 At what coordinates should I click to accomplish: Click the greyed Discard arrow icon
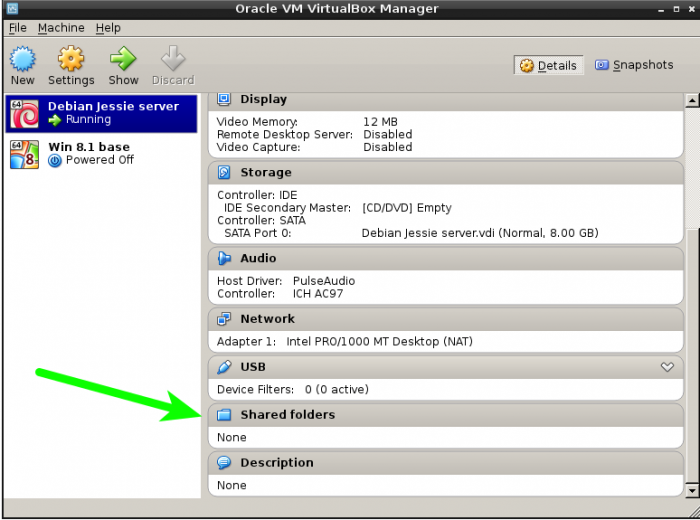coord(173,58)
